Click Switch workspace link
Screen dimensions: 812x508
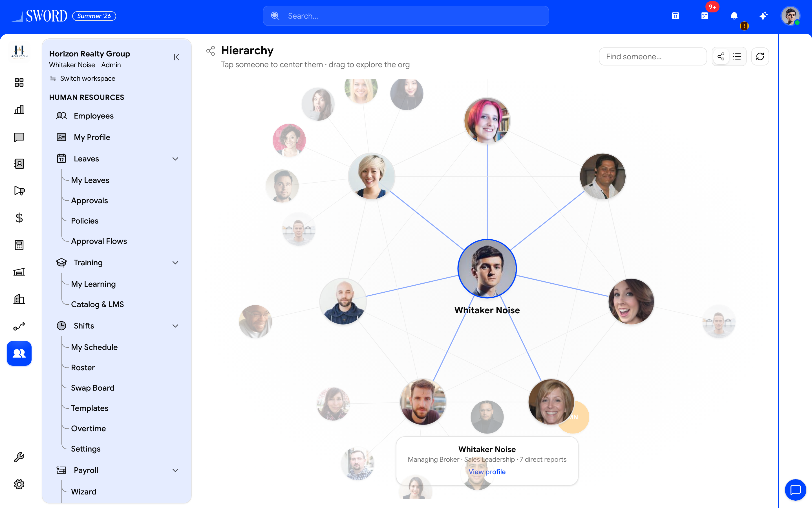click(83, 78)
